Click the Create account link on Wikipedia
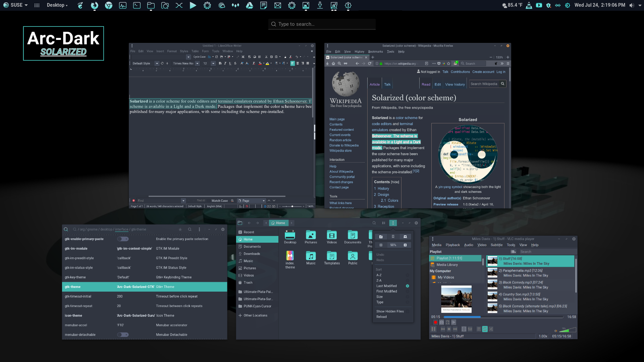This screenshot has width=644, height=362. click(483, 72)
